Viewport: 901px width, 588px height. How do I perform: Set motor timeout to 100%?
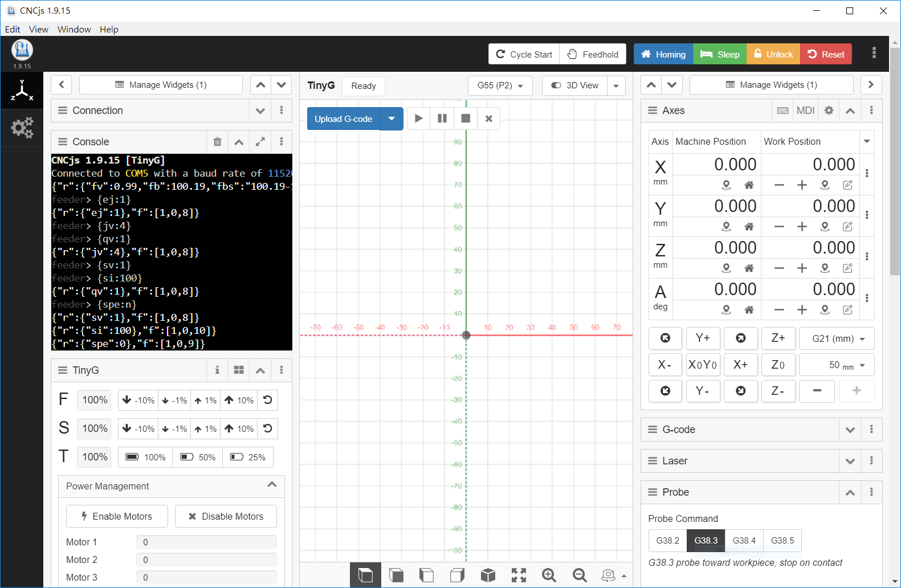pyautogui.click(x=145, y=457)
